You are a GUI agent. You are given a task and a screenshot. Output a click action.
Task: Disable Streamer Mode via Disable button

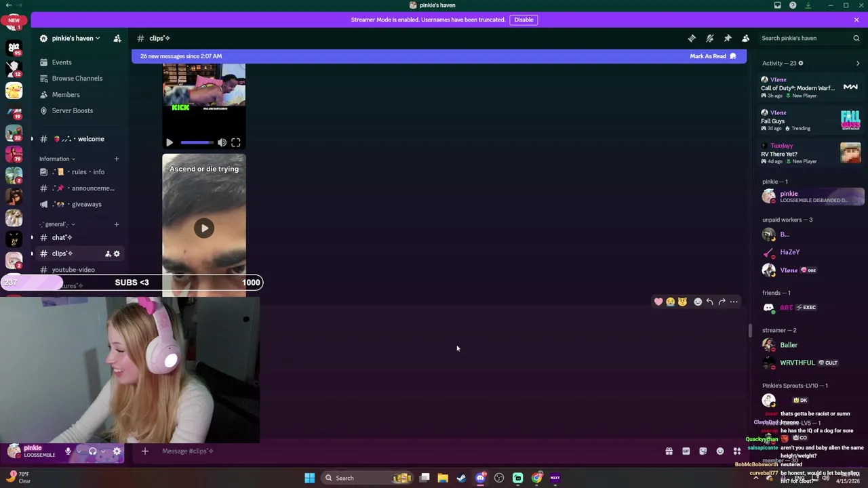click(x=524, y=20)
